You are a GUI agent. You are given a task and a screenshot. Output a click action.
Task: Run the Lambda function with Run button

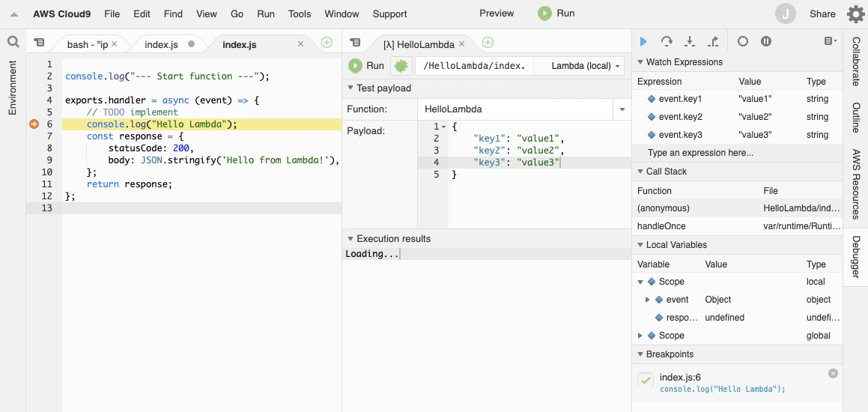click(x=366, y=66)
